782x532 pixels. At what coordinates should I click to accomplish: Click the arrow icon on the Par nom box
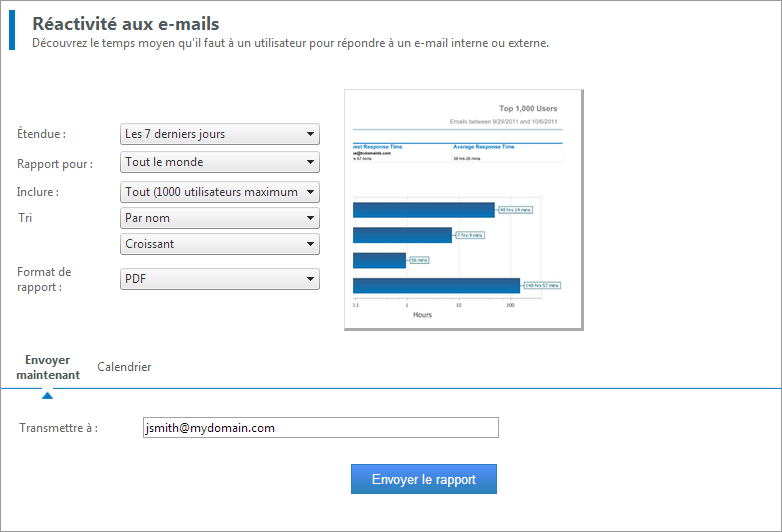[x=310, y=218]
